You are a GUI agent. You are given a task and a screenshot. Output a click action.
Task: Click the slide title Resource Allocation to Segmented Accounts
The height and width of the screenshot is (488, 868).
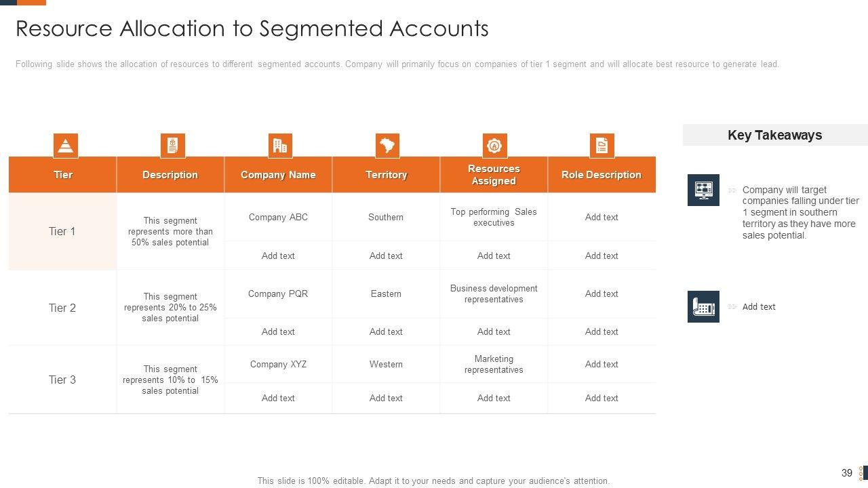252,28
